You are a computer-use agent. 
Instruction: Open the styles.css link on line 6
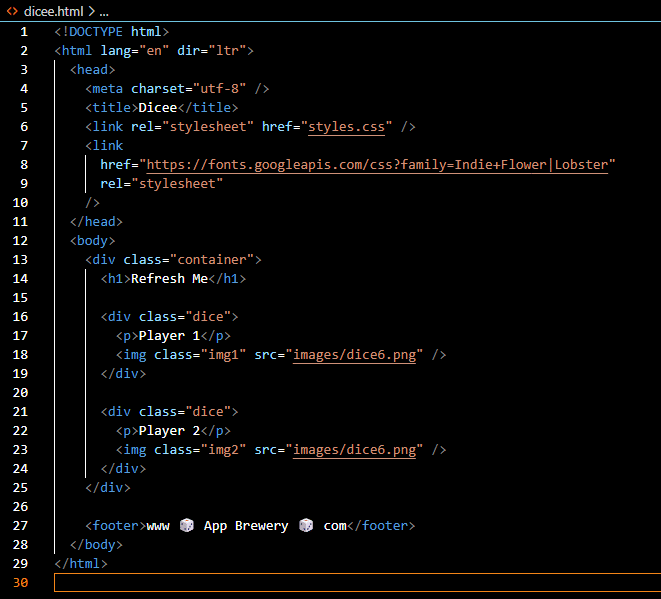coord(347,126)
